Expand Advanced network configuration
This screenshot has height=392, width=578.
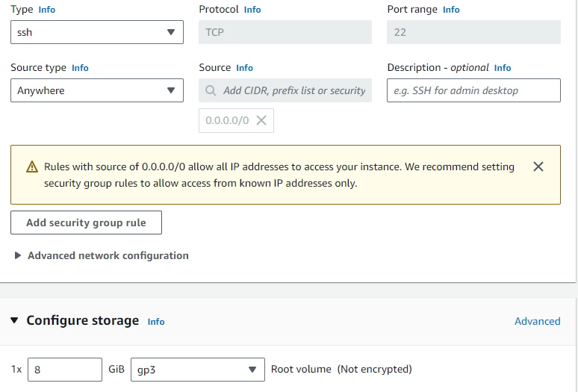pos(101,255)
